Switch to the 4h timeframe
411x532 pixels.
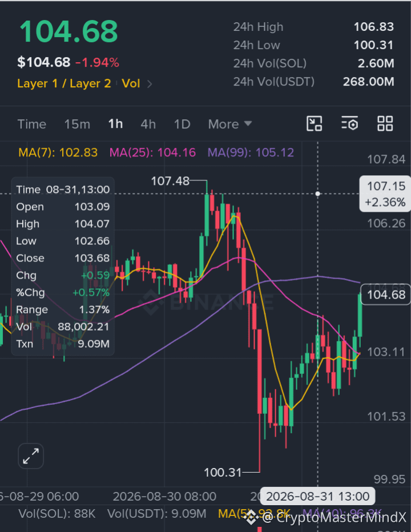pos(148,124)
